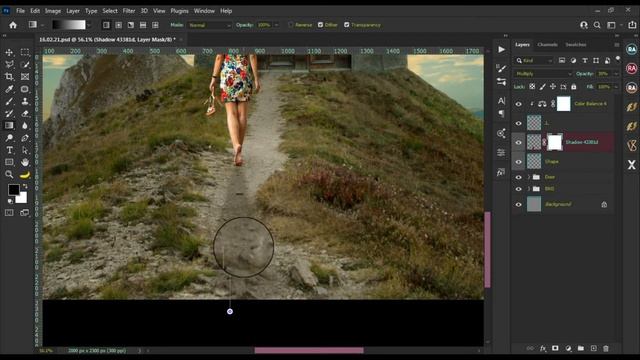Viewport: 640px width, 360px height.
Task: Select the Eyedropper tool
Action: [x=9, y=89]
